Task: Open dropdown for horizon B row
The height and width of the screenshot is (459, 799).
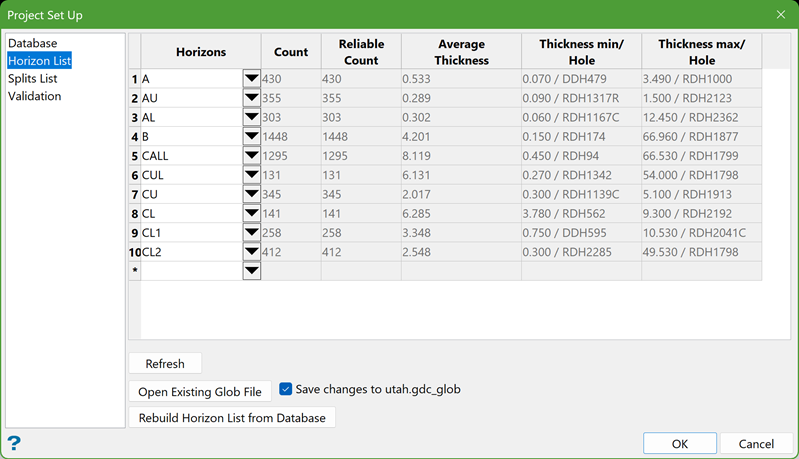Action: [252, 137]
